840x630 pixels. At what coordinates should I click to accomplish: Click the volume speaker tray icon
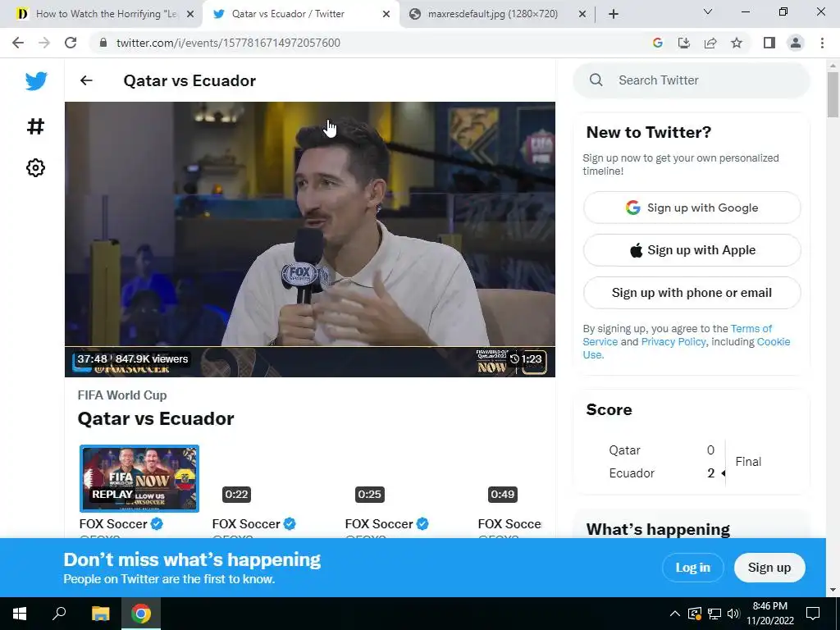[733, 614]
